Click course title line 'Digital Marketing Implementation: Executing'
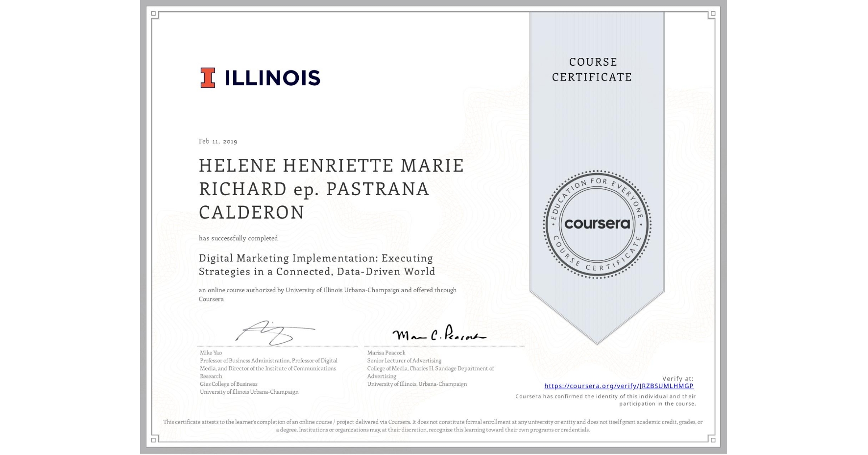The width and height of the screenshot is (868, 455). coord(316,258)
